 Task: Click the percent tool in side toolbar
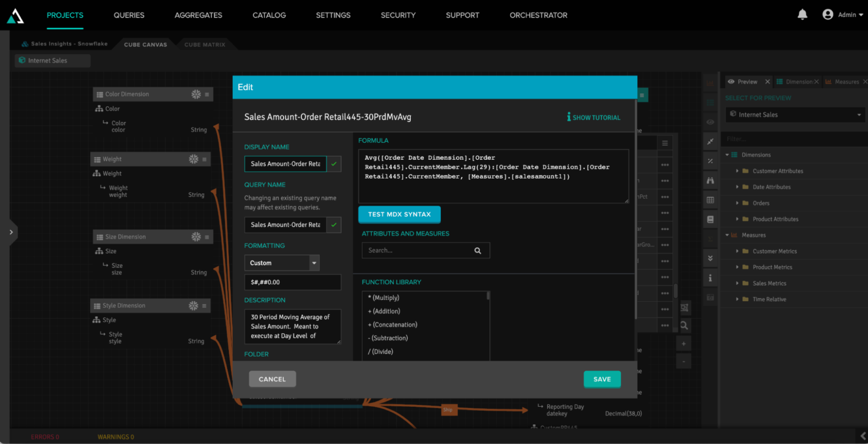[710, 161]
